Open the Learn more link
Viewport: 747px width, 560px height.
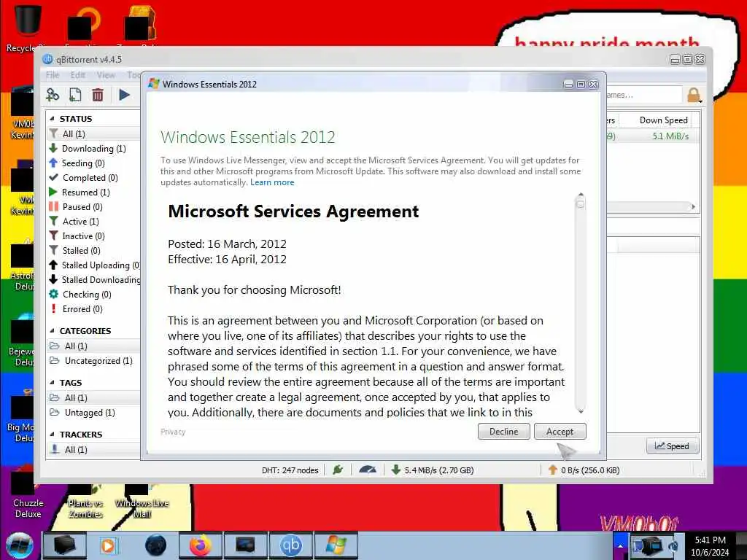coord(272,182)
